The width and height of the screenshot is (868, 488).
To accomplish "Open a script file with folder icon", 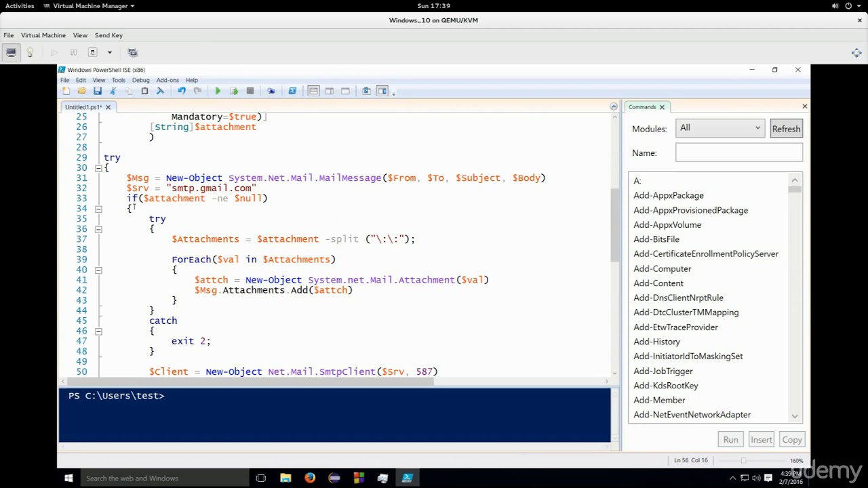I will click(x=81, y=91).
